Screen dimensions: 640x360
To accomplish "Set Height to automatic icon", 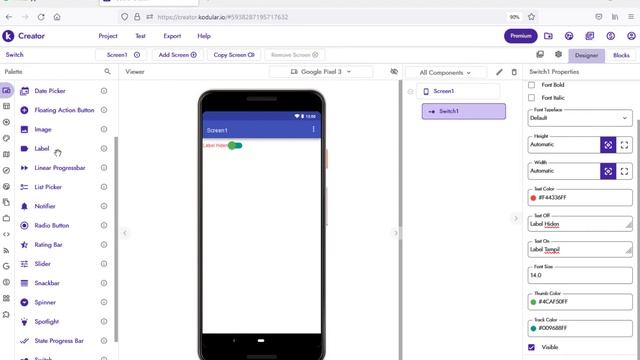I will [x=608, y=145].
